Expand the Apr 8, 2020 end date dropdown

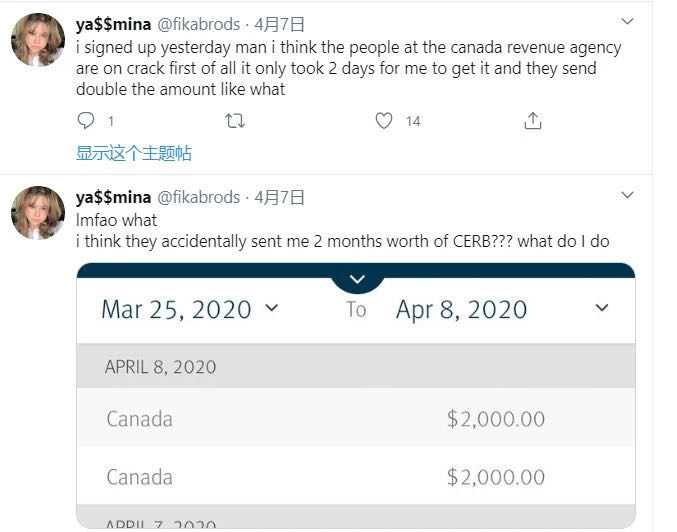point(461,309)
